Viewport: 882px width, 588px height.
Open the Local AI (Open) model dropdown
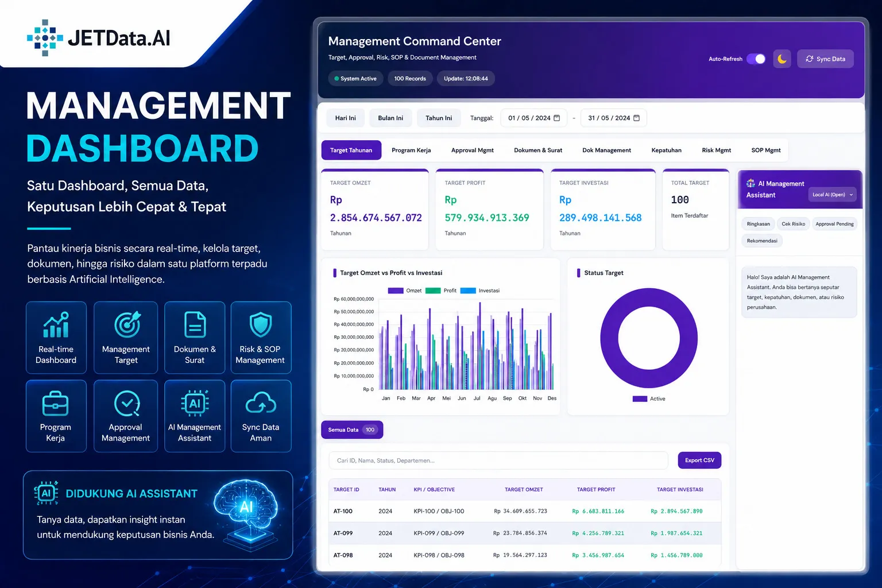[833, 195]
